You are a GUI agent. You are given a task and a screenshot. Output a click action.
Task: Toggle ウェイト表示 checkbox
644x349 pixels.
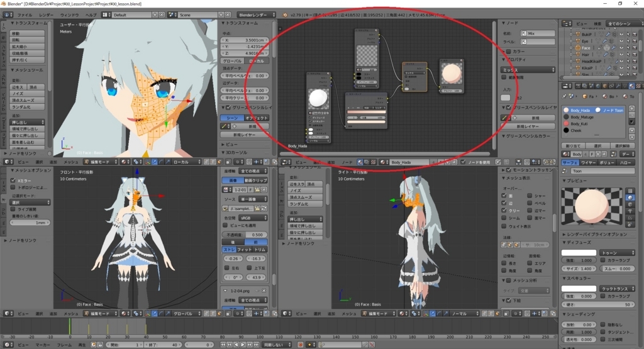coord(504,226)
